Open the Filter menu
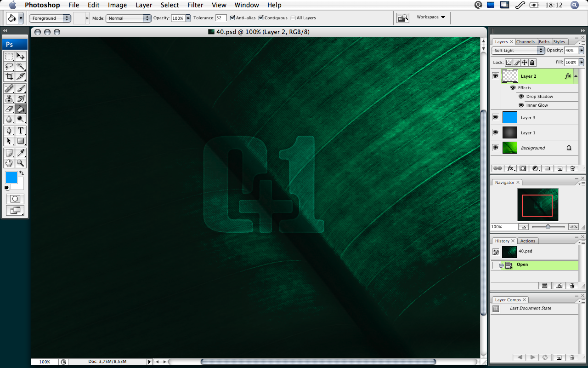The width and height of the screenshot is (588, 368). click(x=195, y=5)
